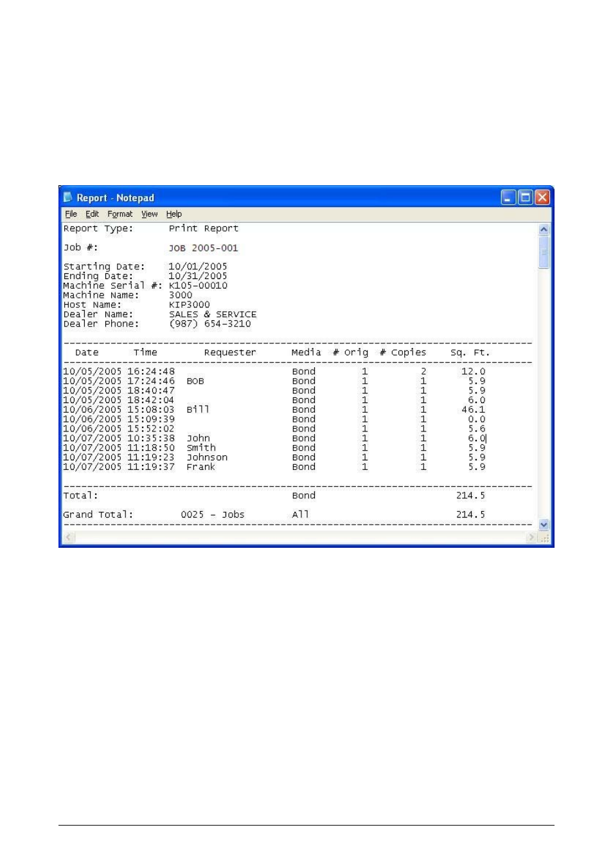Viewport: 613px width, 868px height.
Task: Click the 'Media' column header
Action: tap(306, 352)
